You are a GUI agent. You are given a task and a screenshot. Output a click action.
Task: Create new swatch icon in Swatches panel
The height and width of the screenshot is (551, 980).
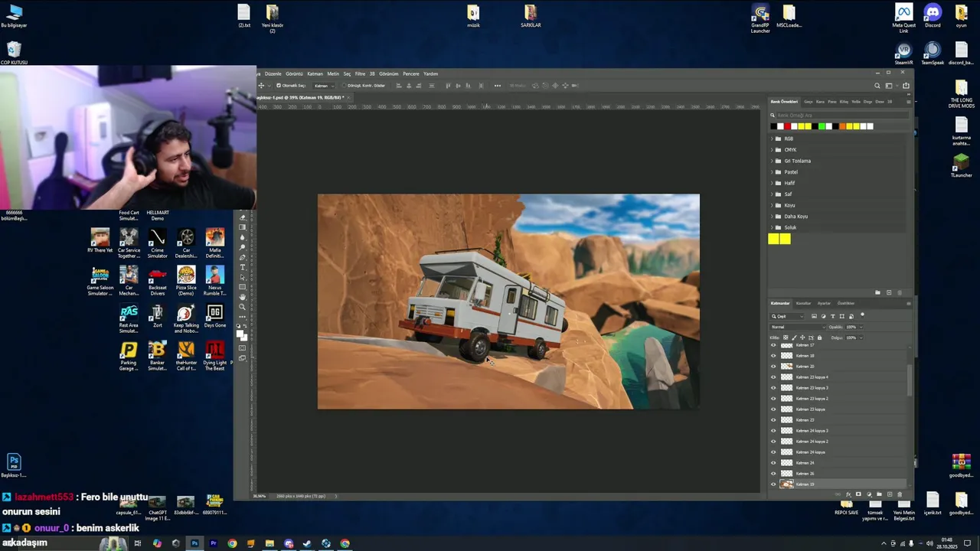pos(889,292)
